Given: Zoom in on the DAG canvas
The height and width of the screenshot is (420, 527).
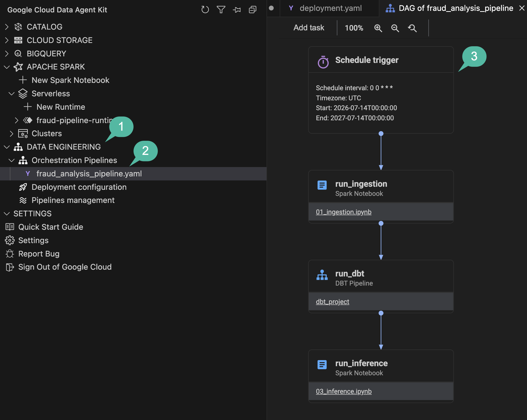Looking at the screenshot, I should [x=378, y=28].
